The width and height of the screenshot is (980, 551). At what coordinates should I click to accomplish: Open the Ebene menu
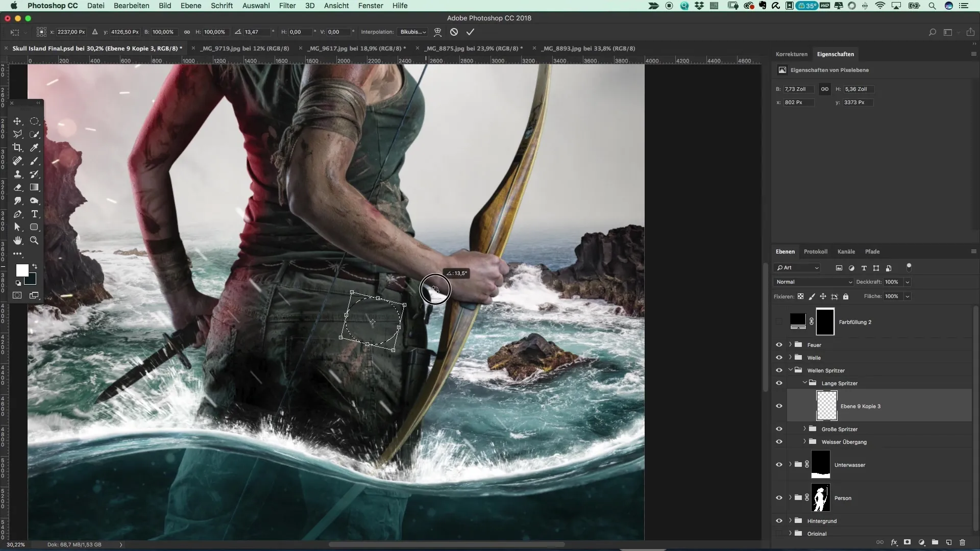pyautogui.click(x=191, y=6)
